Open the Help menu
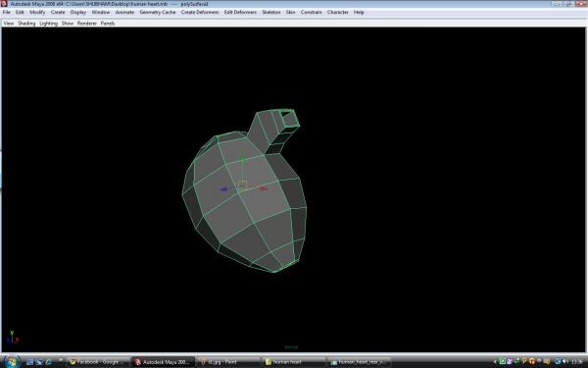 [359, 12]
